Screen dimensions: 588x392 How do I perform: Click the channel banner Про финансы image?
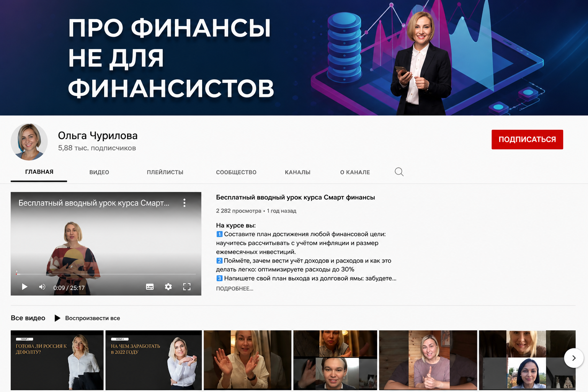(x=294, y=57)
